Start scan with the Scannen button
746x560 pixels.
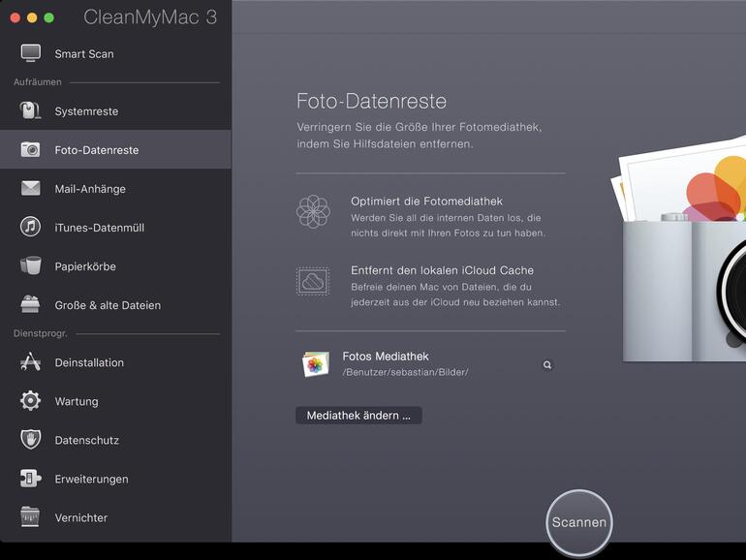tap(579, 522)
